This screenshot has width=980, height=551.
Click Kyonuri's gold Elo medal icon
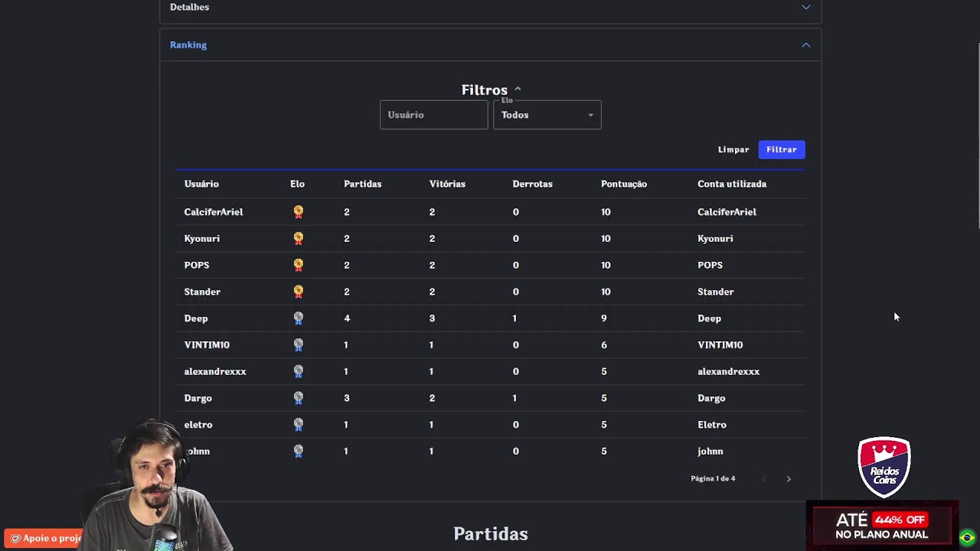(x=298, y=239)
